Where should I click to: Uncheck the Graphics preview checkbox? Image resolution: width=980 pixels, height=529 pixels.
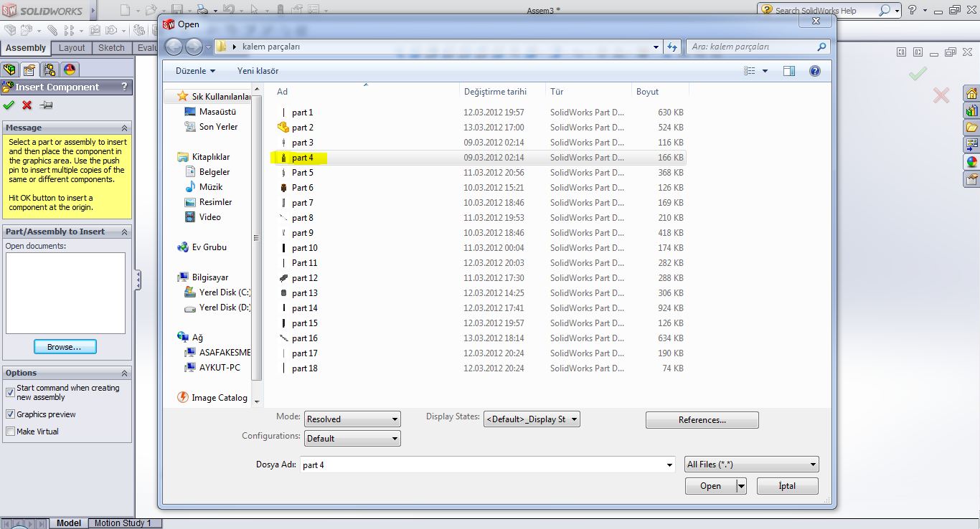[x=10, y=414]
